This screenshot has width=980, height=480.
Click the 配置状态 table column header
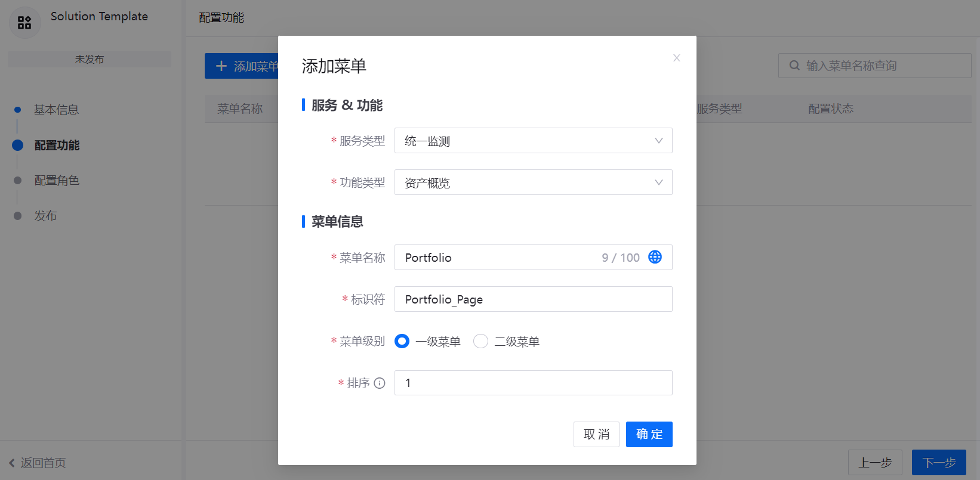831,109
